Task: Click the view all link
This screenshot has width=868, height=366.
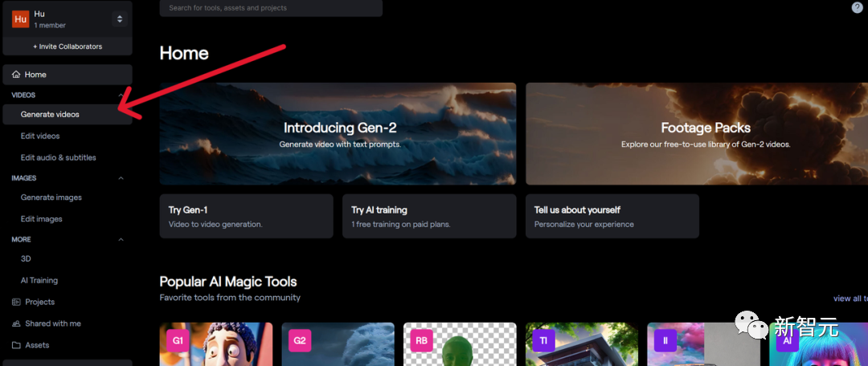Action: click(849, 299)
